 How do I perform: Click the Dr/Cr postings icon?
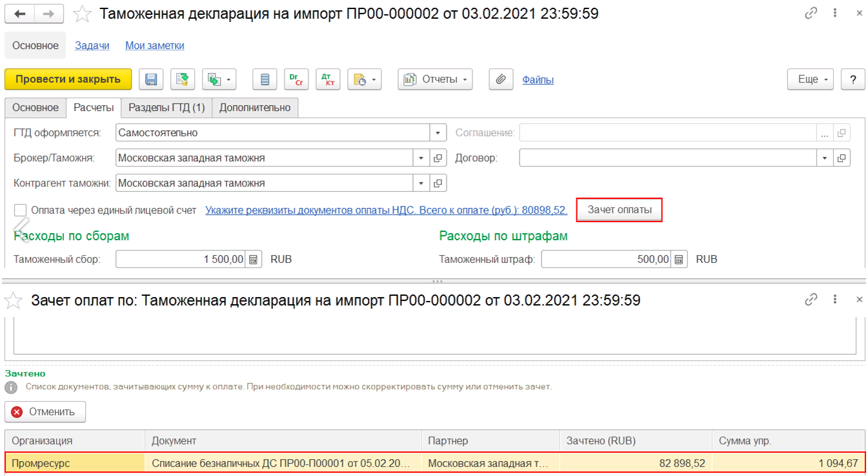coord(297,79)
